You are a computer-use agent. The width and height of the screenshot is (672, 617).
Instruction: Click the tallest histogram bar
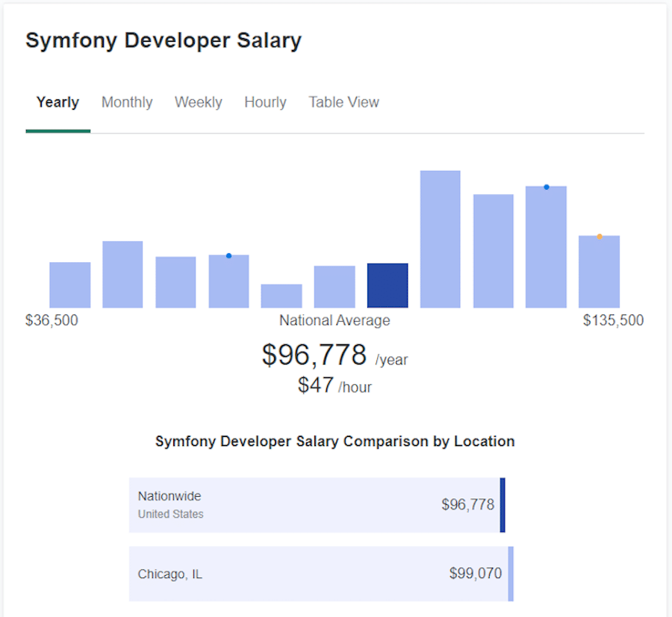441,239
